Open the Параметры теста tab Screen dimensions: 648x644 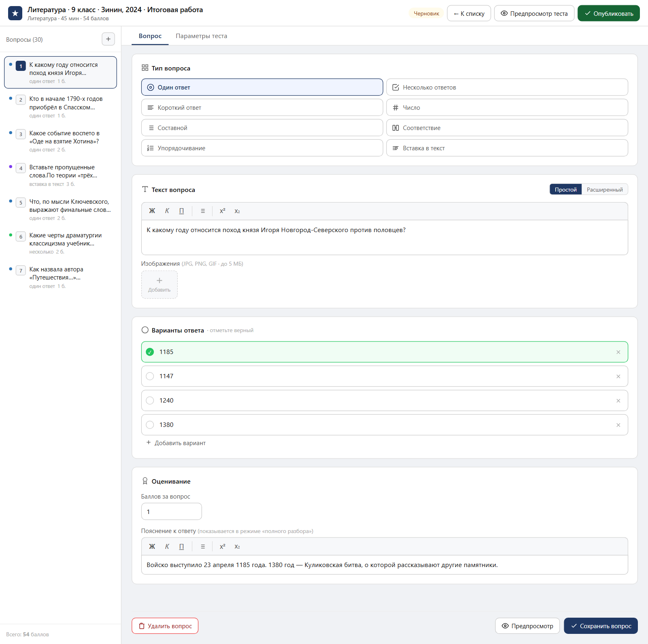pyautogui.click(x=201, y=36)
